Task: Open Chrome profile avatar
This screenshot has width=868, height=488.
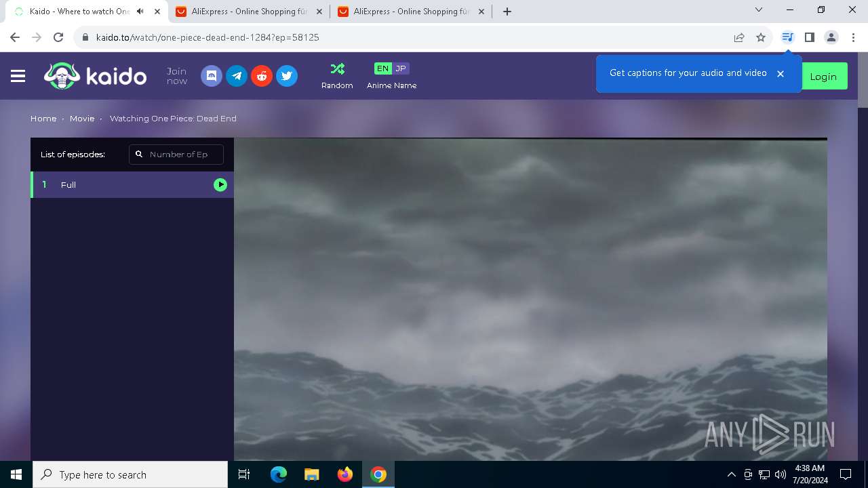Action: [831, 37]
